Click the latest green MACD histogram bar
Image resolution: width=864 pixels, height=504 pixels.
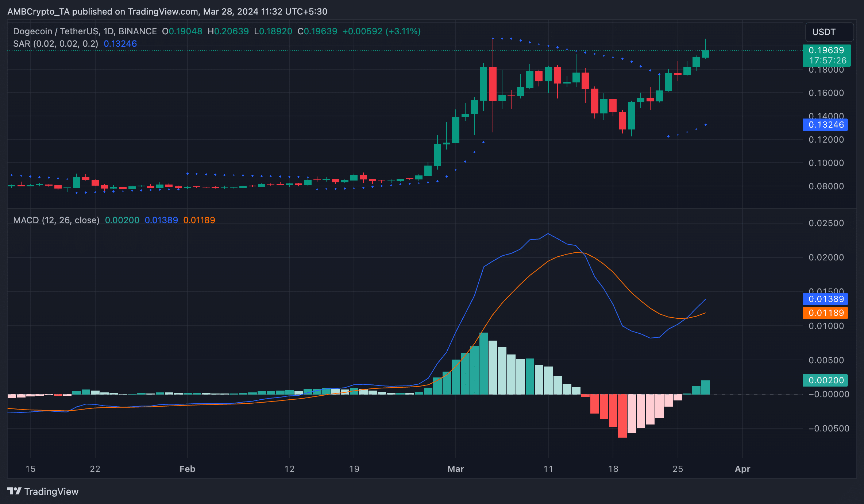(x=706, y=387)
